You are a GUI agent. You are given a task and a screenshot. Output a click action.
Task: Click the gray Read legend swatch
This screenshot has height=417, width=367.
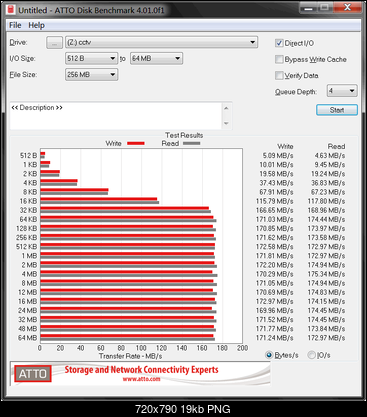[192, 144]
